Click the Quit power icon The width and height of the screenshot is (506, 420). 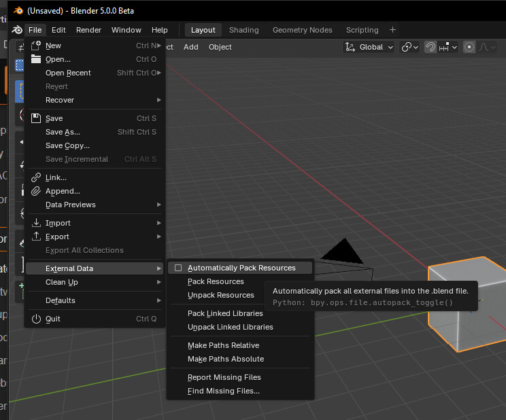36,319
